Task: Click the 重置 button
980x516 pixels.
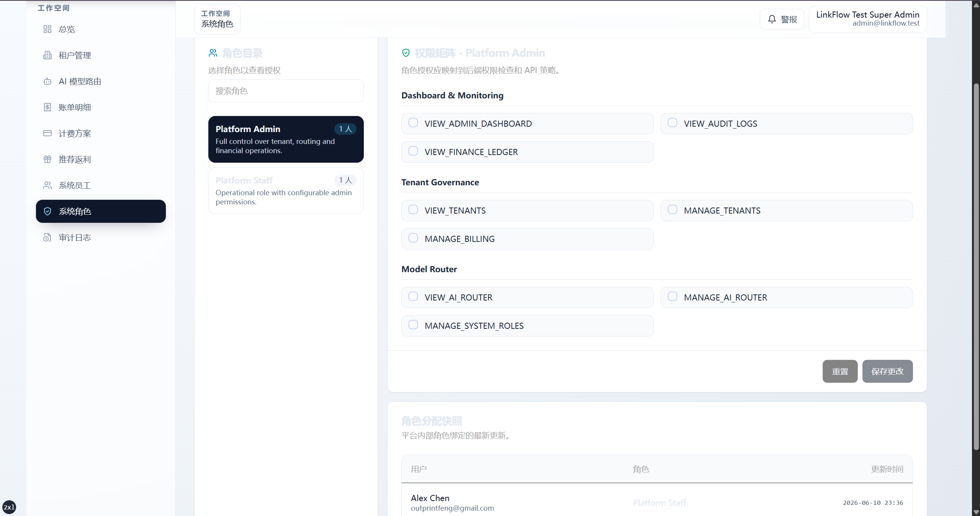Action: click(x=840, y=371)
